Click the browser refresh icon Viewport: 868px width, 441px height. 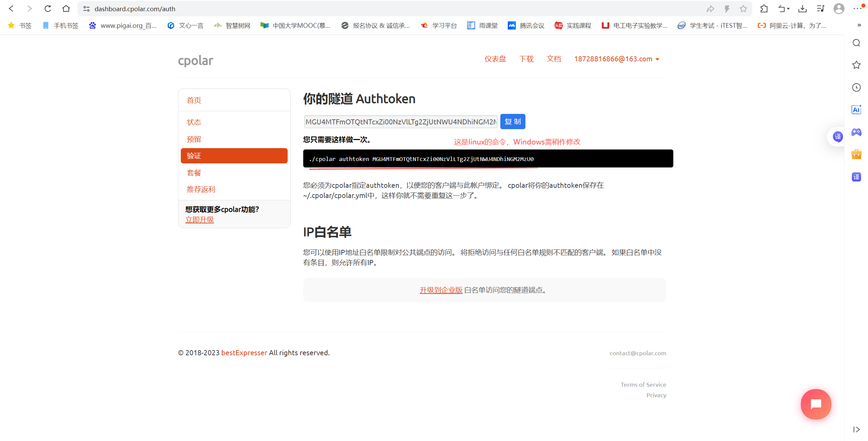coord(48,9)
